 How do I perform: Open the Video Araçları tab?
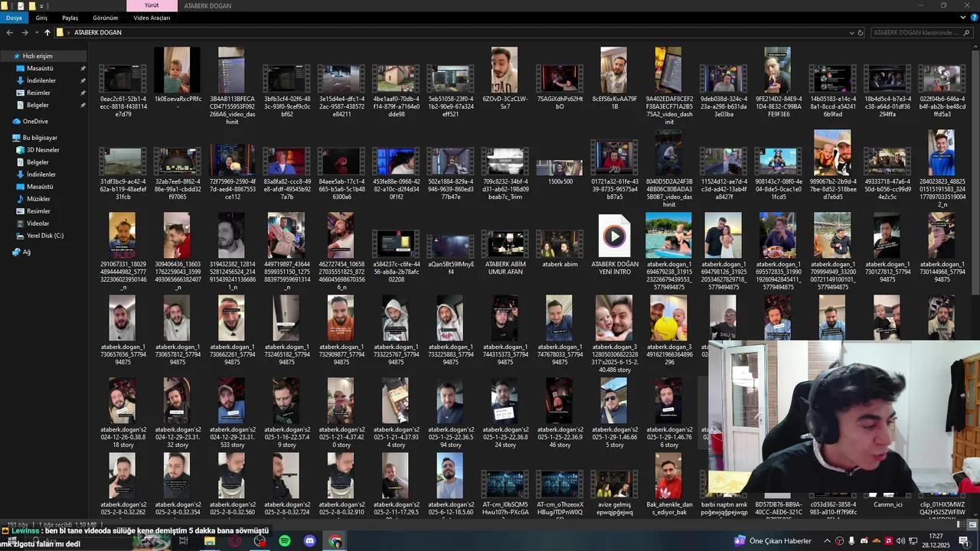(x=152, y=18)
